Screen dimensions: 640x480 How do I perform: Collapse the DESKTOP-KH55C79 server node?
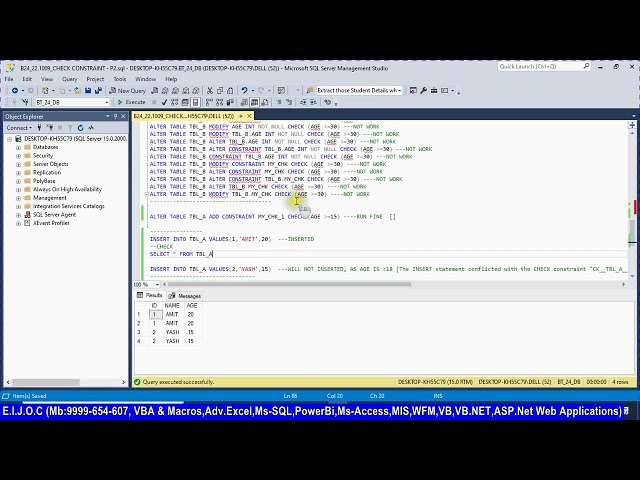(9, 139)
